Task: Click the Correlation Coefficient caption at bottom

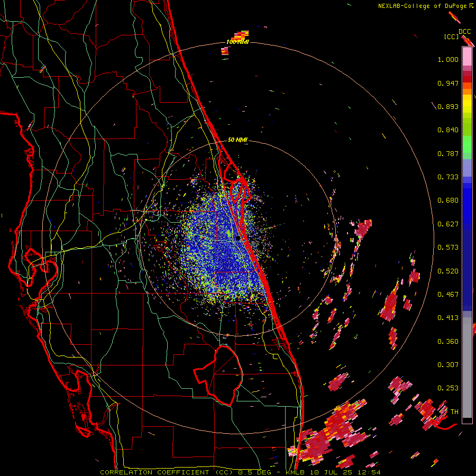Action: click(x=240, y=472)
